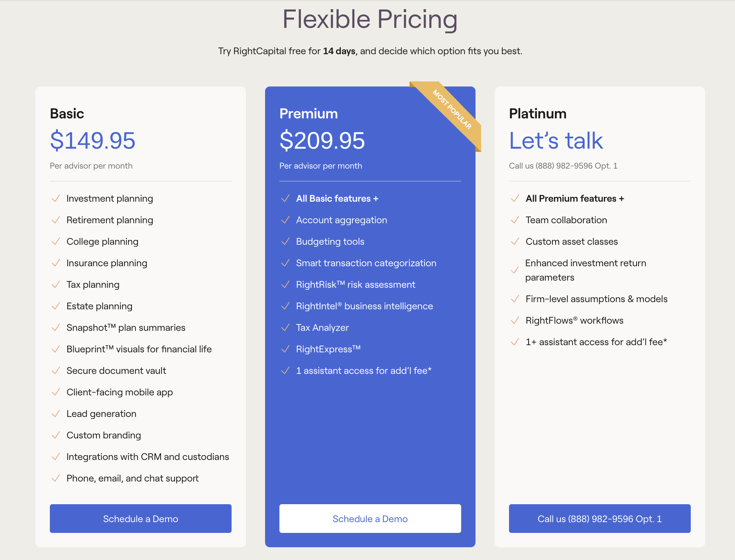Click Schedule a Demo under Premium plan
The width and height of the screenshot is (735, 560).
point(370,519)
